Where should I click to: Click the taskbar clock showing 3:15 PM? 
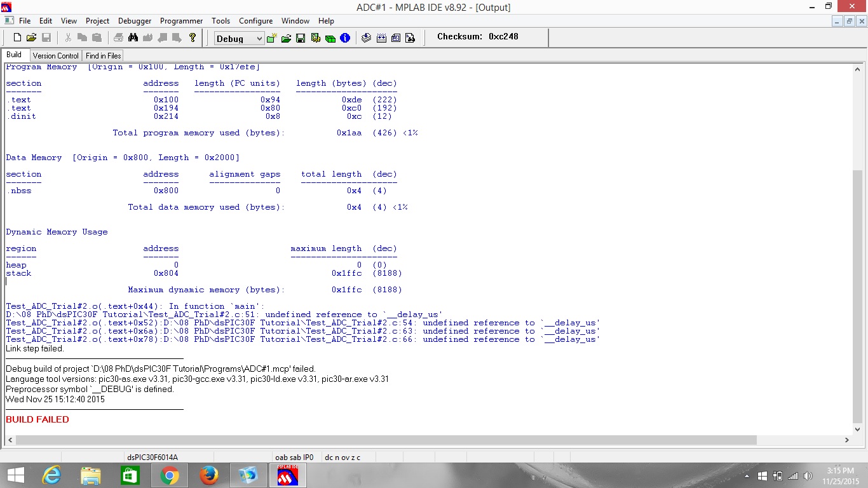click(841, 476)
